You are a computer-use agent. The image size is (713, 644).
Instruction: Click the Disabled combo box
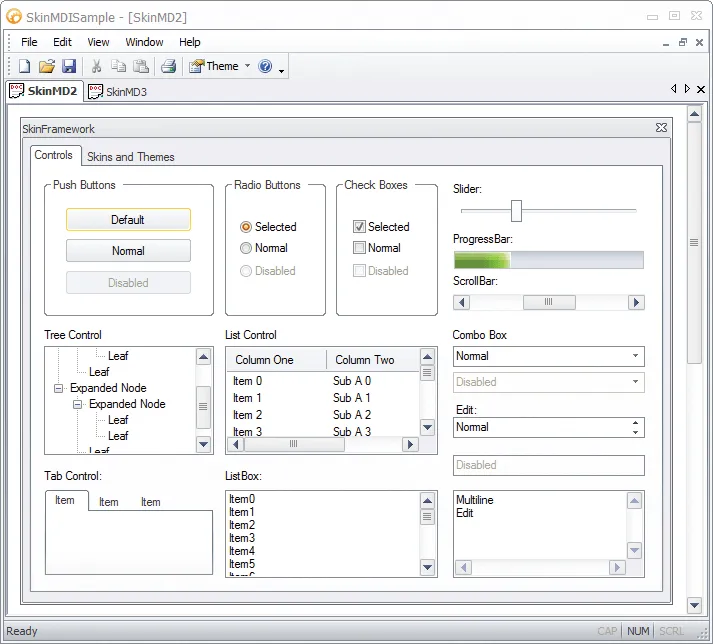[548, 382]
